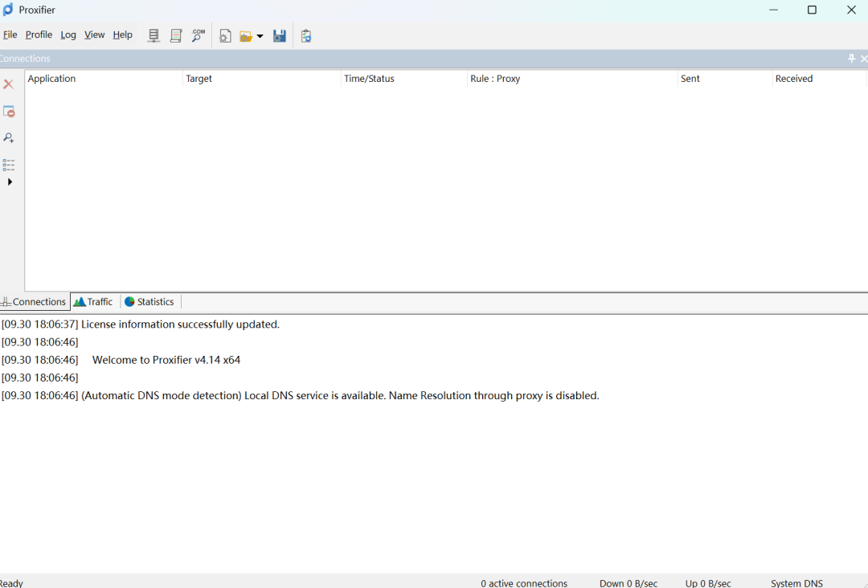Viewport: 868px width, 588px height.
Task: Click 'System DNS' status bar entry
Action: (x=796, y=583)
